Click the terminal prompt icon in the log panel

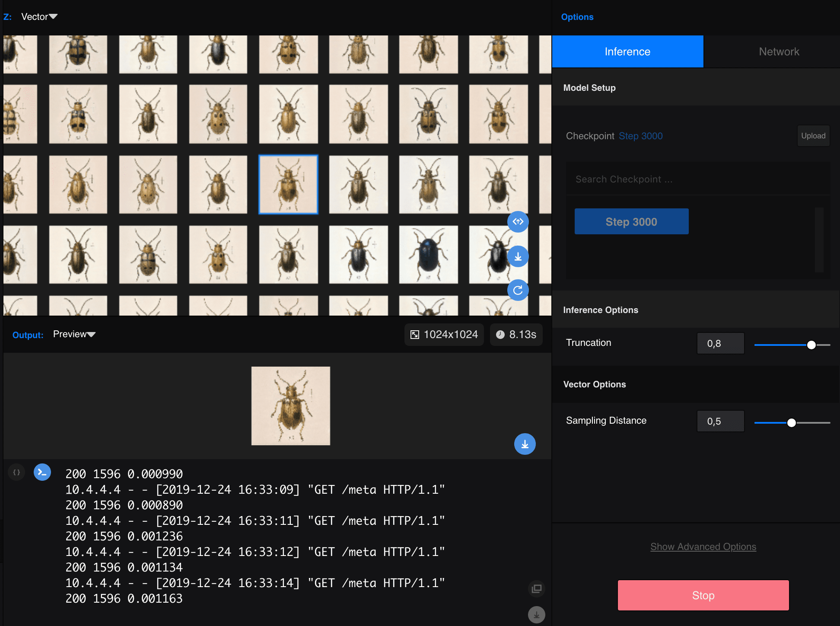(x=42, y=472)
